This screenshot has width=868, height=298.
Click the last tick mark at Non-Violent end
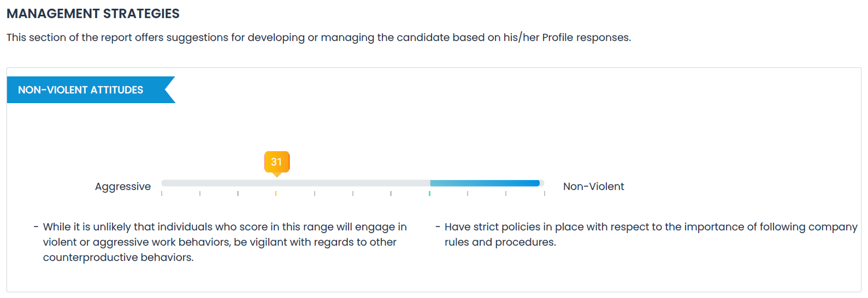pyautogui.click(x=545, y=193)
